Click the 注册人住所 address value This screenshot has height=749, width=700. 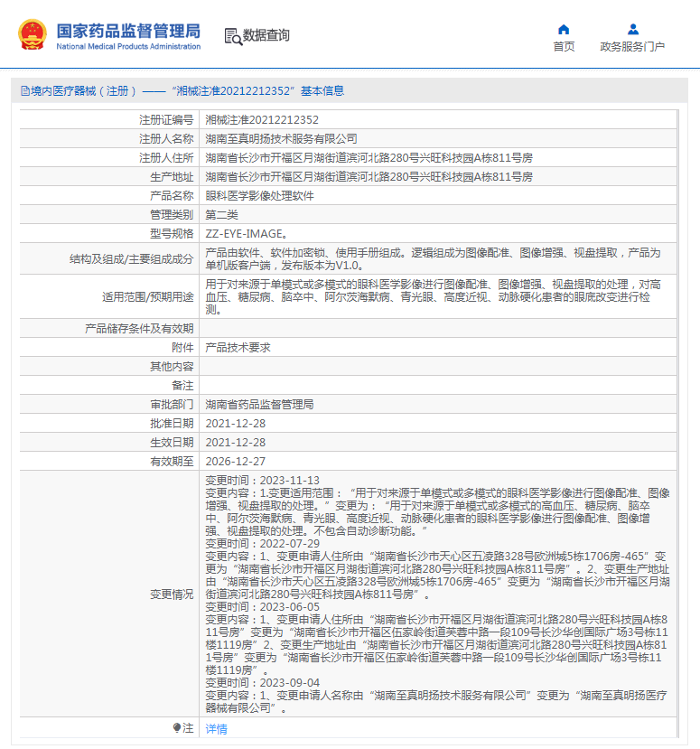tap(369, 157)
